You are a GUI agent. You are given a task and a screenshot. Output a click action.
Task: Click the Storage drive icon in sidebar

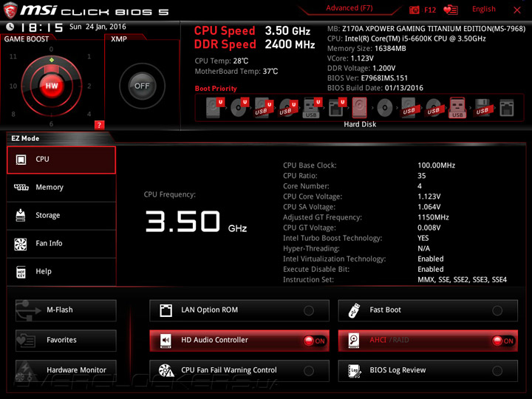coord(21,215)
